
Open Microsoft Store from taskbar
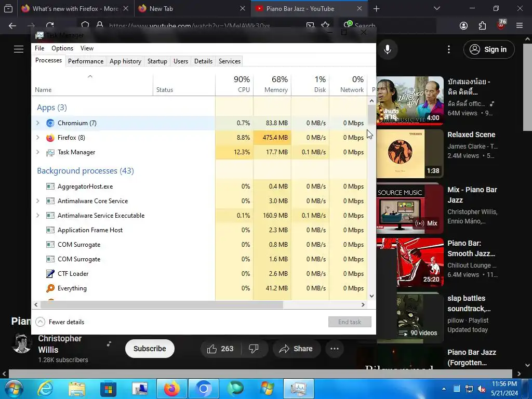(108, 389)
